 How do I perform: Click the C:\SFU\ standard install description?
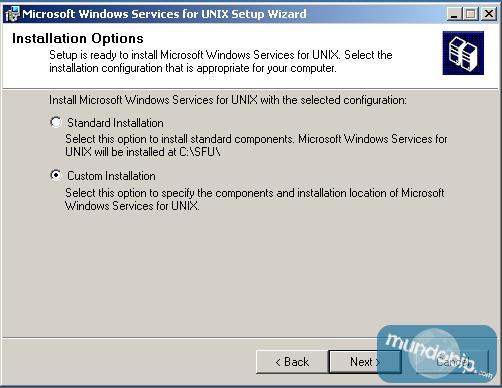coord(256,145)
